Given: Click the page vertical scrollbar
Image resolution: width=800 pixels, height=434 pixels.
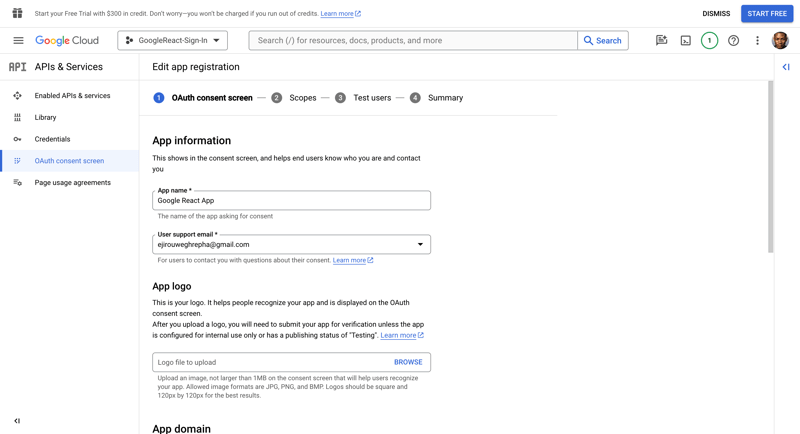Looking at the screenshot, I should click(770, 166).
